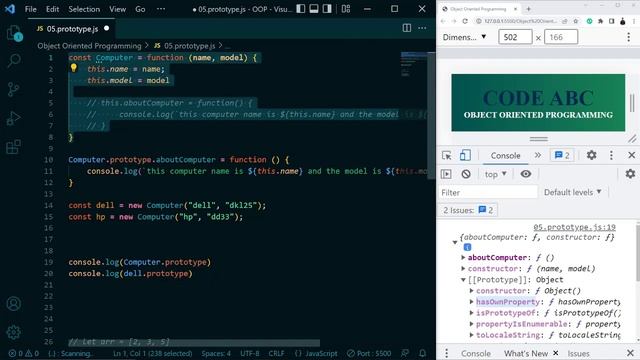Screen dimensions: 640x360
Task: Open the 05.prototype.js:19 source link
Action: coord(574,227)
